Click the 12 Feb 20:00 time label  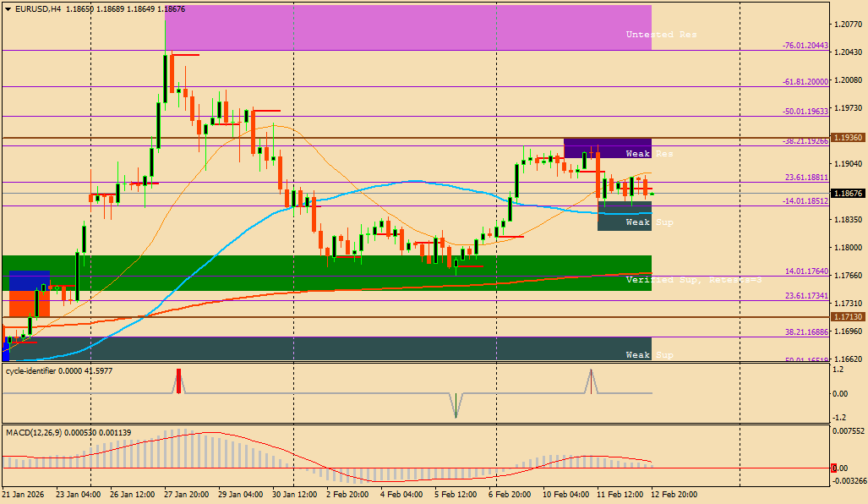(674, 494)
